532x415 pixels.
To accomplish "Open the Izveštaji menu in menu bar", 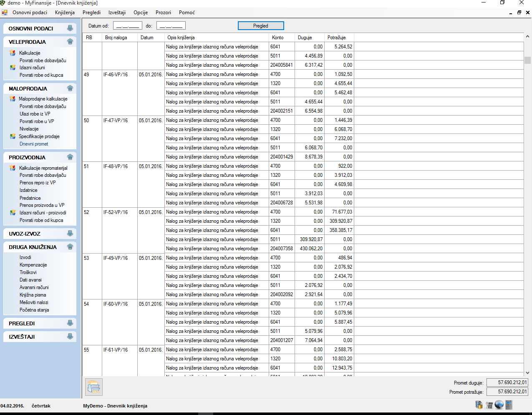I will click(x=117, y=13).
